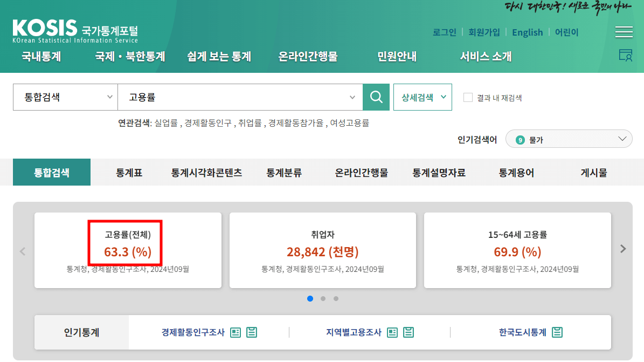Image resolution: width=644 pixels, height=362 pixels.
Task: Click the user profile search icon below hamburger
Action: pos(625,56)
